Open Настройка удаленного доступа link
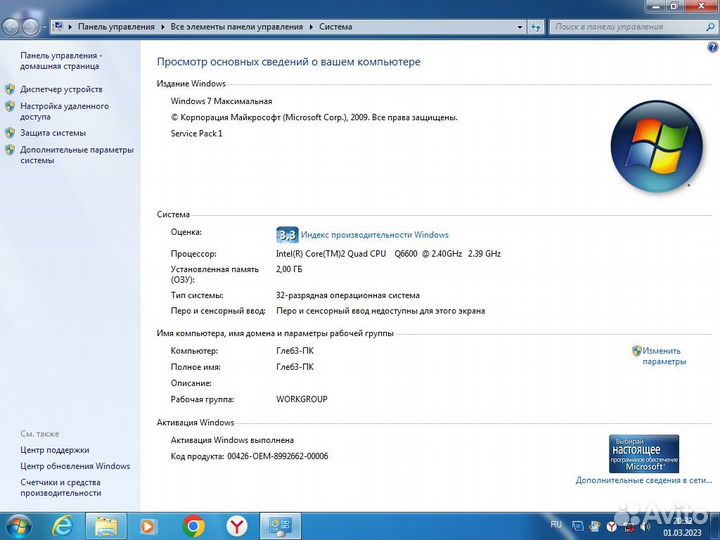Viewport: 720px width, 540px height. pos(64,111)
